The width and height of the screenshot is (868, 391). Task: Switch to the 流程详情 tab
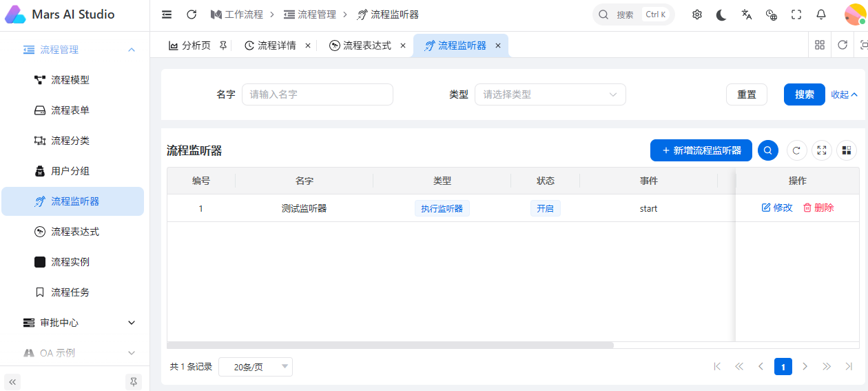(x=270, y=46)
